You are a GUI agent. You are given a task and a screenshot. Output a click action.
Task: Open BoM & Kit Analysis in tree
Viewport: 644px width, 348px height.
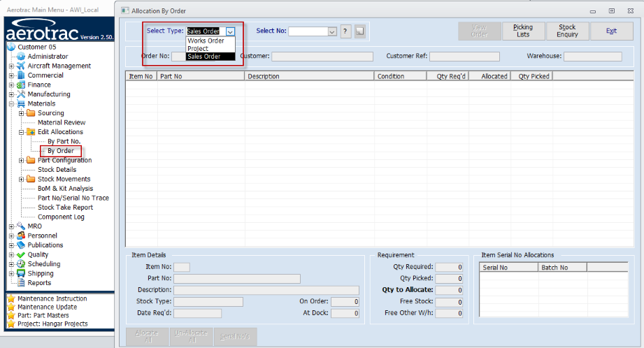click(x=65, y=189)
